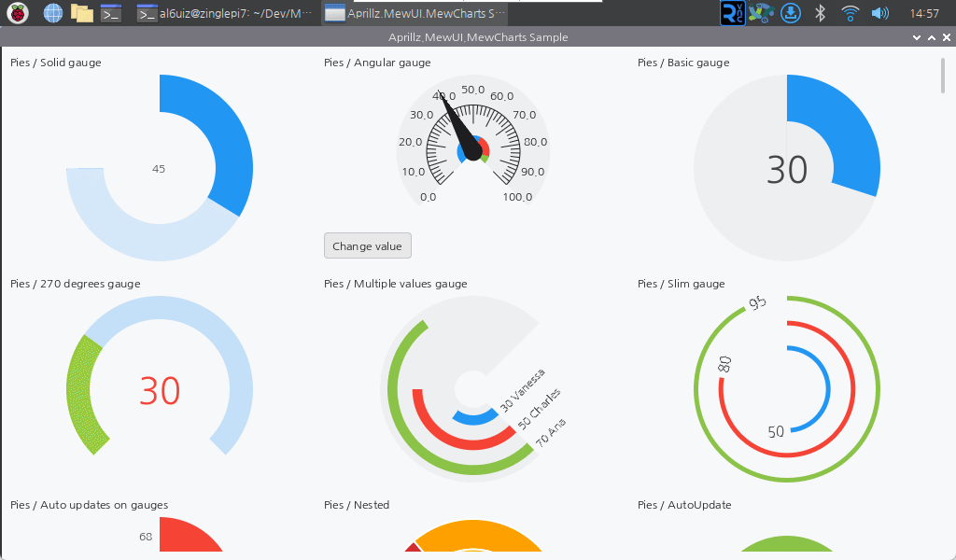Click the Pies / AutoUpdate heading

[684, 505]
